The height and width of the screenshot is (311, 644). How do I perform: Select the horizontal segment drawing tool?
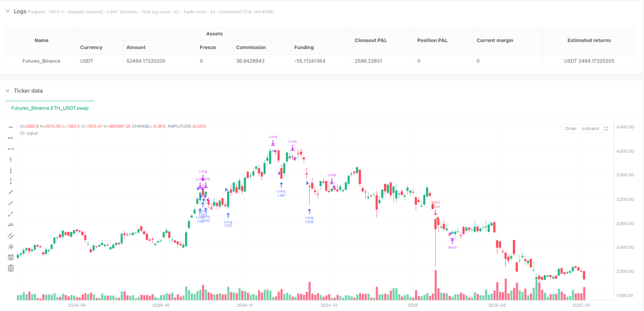pyautogui.click(x=11, y=149)
